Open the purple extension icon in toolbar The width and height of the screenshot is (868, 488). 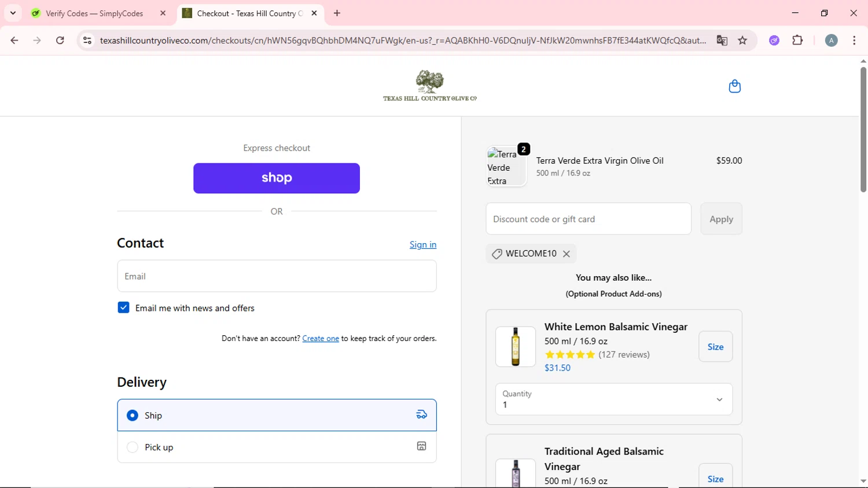774,41
